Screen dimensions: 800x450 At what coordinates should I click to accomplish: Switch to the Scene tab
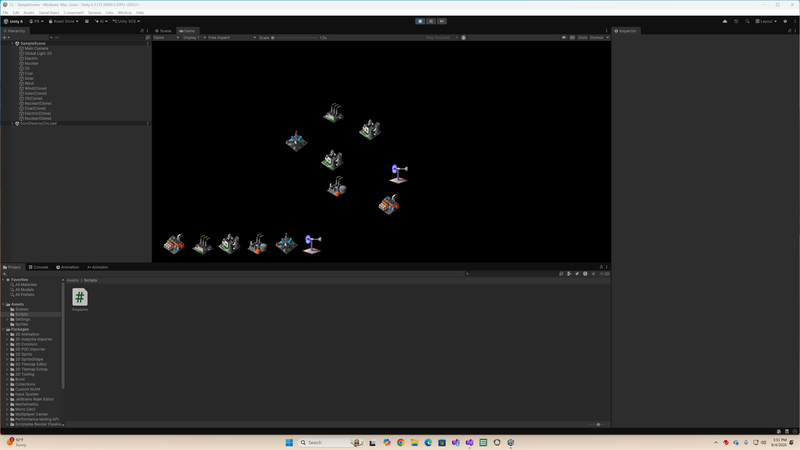click(163, 31)
